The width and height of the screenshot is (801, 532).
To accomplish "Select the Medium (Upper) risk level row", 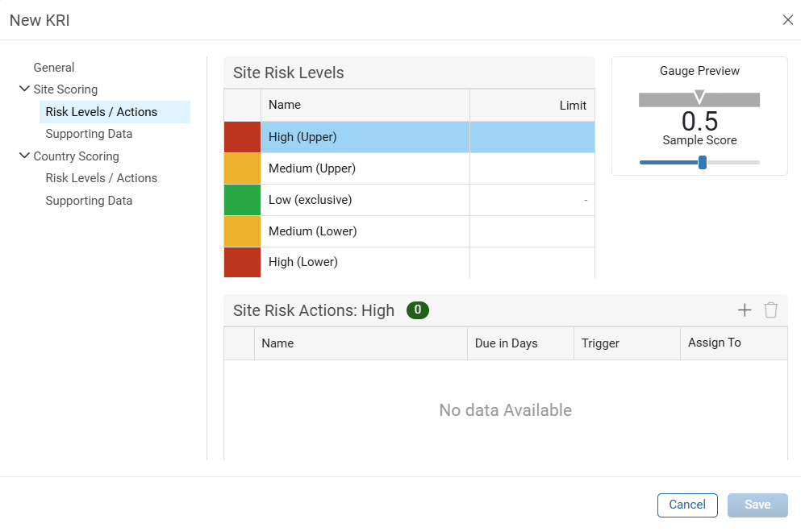I will point(409,168).
